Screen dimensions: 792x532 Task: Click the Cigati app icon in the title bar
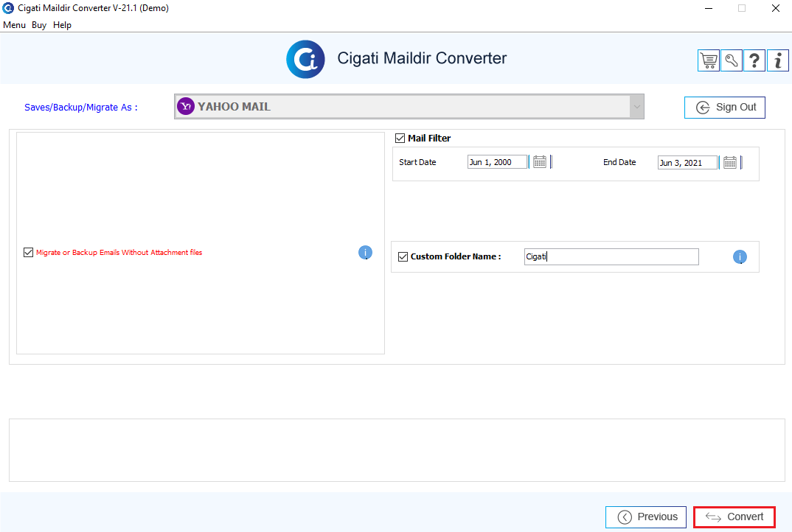click(8, 8)
